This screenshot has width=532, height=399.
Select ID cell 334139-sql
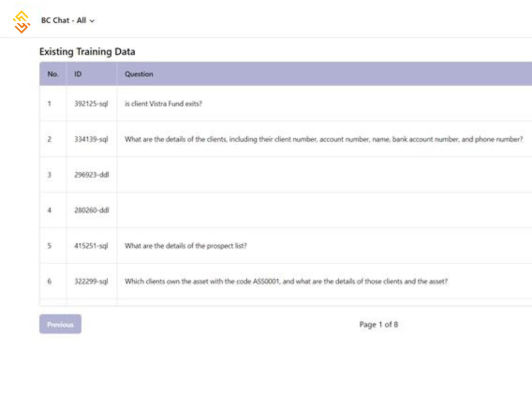(x=92, y=139)
